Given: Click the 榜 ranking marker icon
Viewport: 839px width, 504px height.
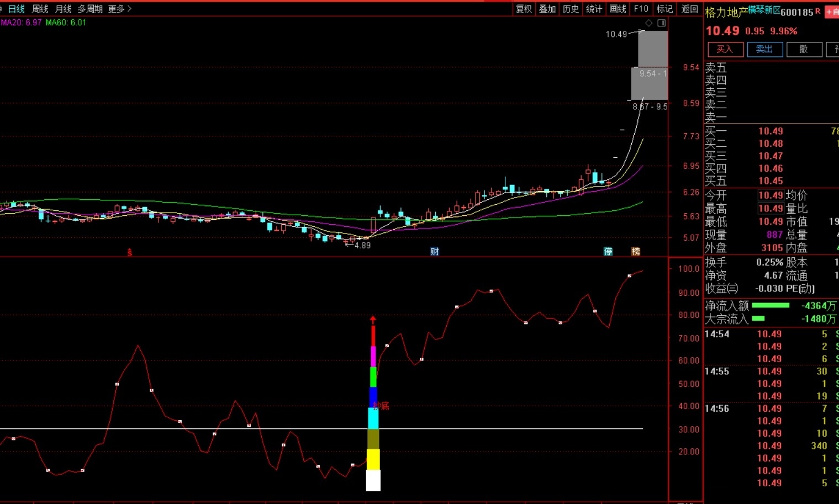Looking at the screenshot, I should (636, 252).
